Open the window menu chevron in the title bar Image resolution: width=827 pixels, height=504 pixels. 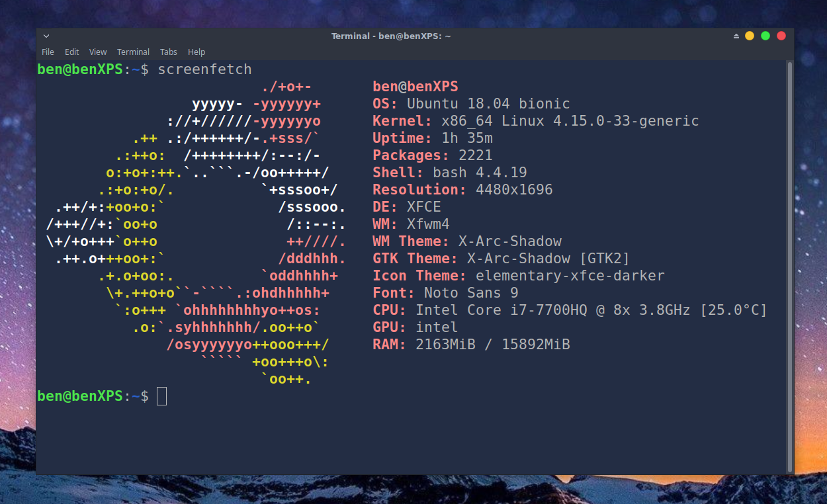coord(46,36)
